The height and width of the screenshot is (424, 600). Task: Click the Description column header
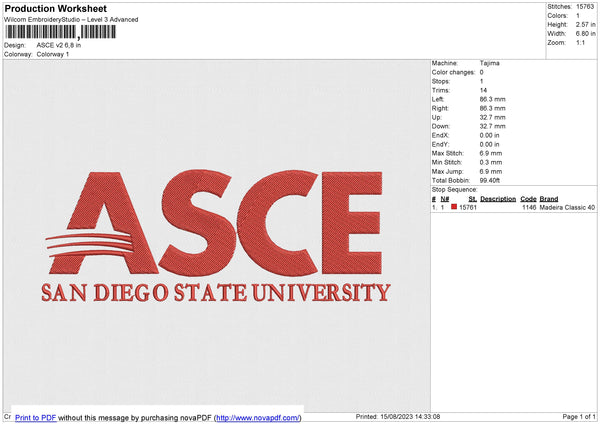pyautogui.click(x=497, y=199)
